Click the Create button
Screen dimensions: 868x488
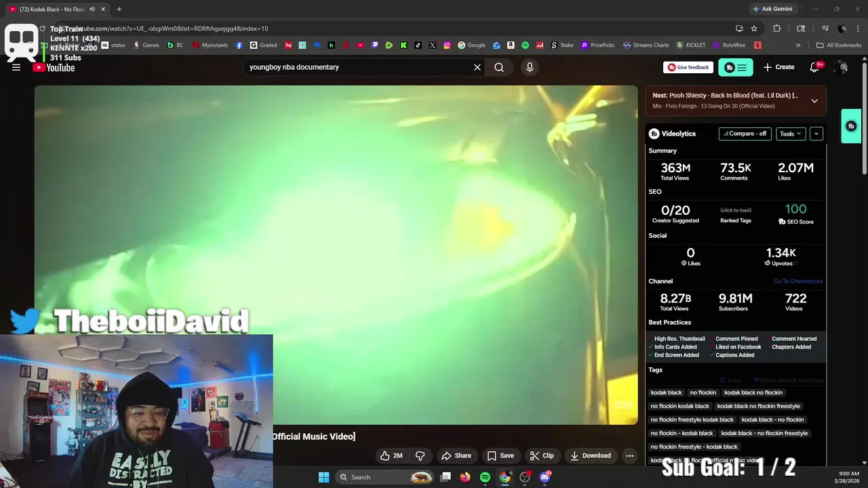pos(778,67)
